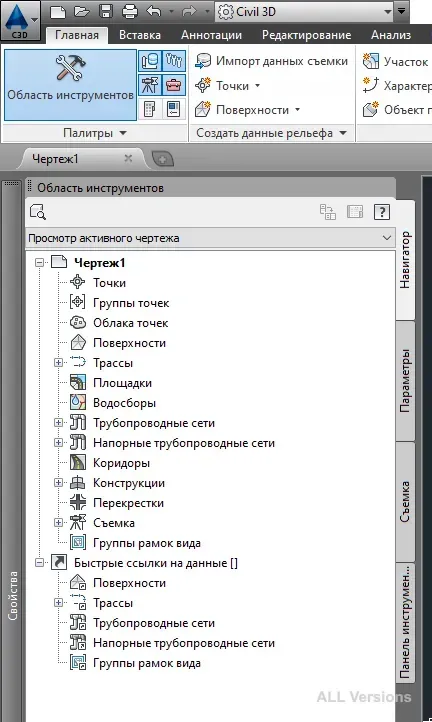This screenshot has height=722, width=432.
Task: Click the Участок ribbon button
Action: click(x=396, y=61)
